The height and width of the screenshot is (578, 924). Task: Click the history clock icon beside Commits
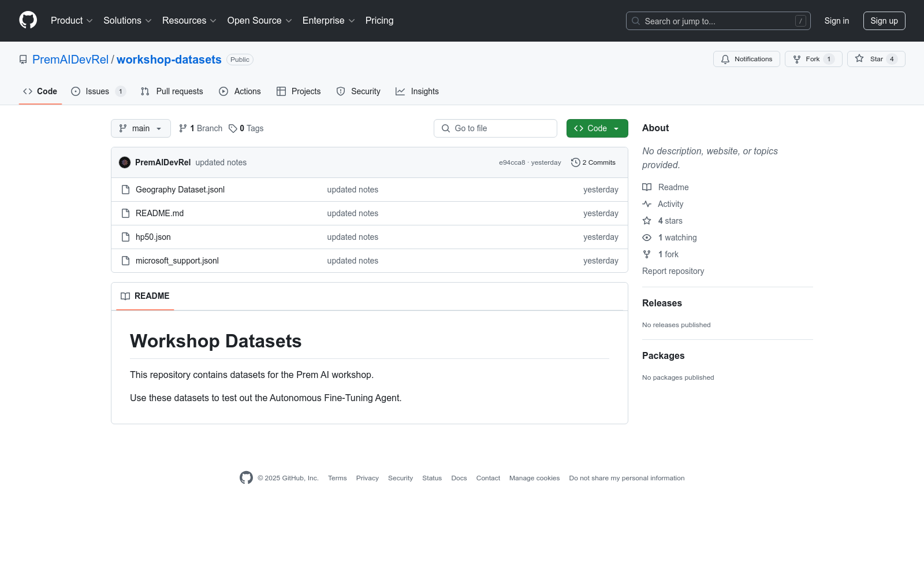(575, 162)
